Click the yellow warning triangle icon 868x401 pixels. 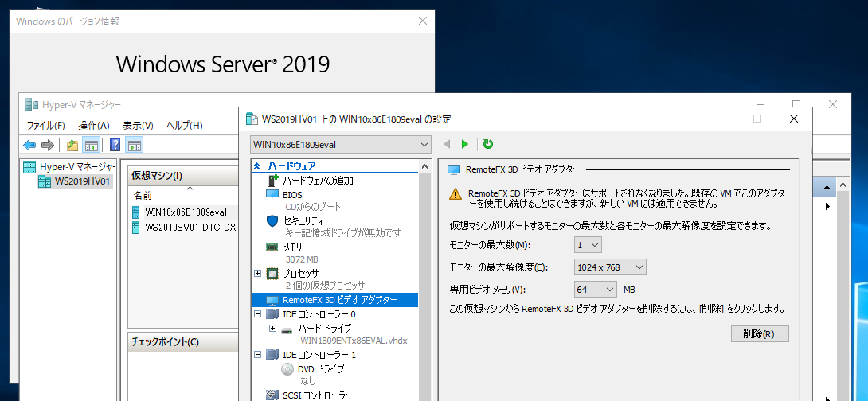[455, 194]
